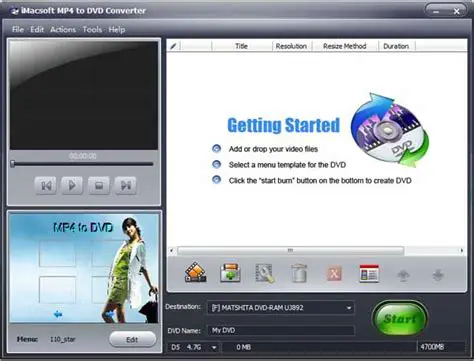The image size is (474, 361).
Task: Skip to next track in player
Action: pyautogui.click(x=126, y=185)
